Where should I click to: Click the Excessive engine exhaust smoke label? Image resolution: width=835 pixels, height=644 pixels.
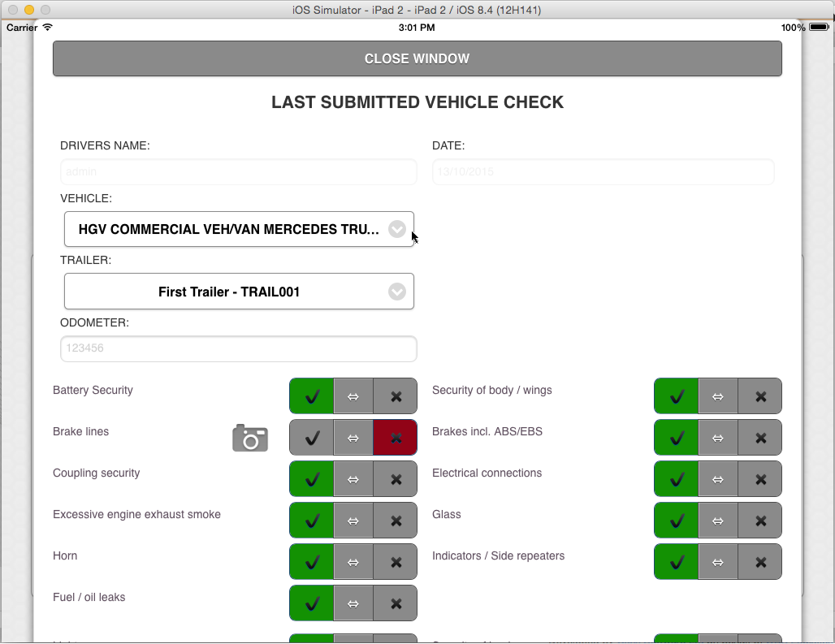136,515
